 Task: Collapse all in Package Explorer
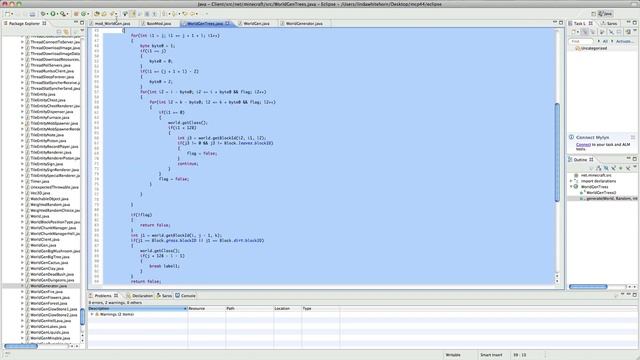(x=59, y=31)
